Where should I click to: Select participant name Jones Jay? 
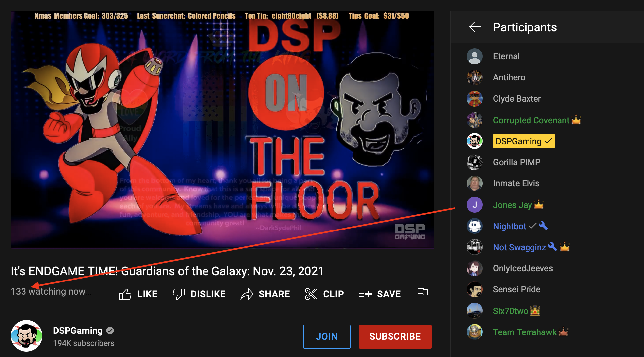(x=513, y=205)
